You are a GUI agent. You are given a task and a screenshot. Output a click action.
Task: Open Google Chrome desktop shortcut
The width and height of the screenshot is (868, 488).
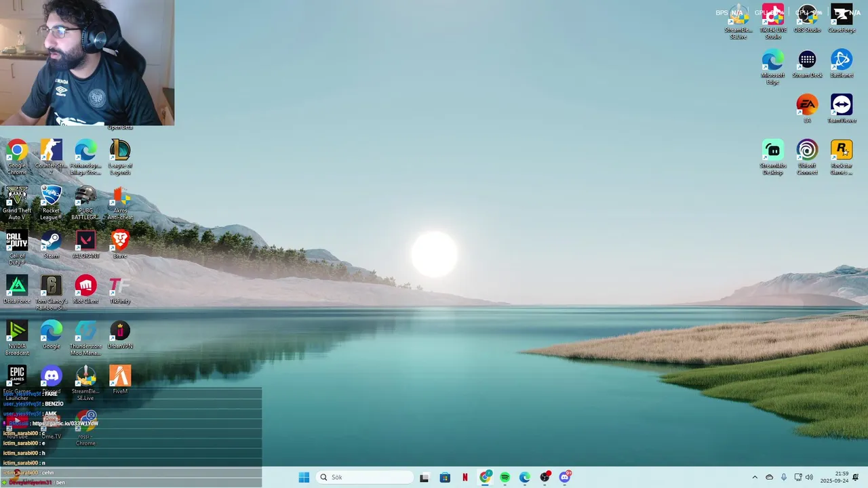coord(17,157)
